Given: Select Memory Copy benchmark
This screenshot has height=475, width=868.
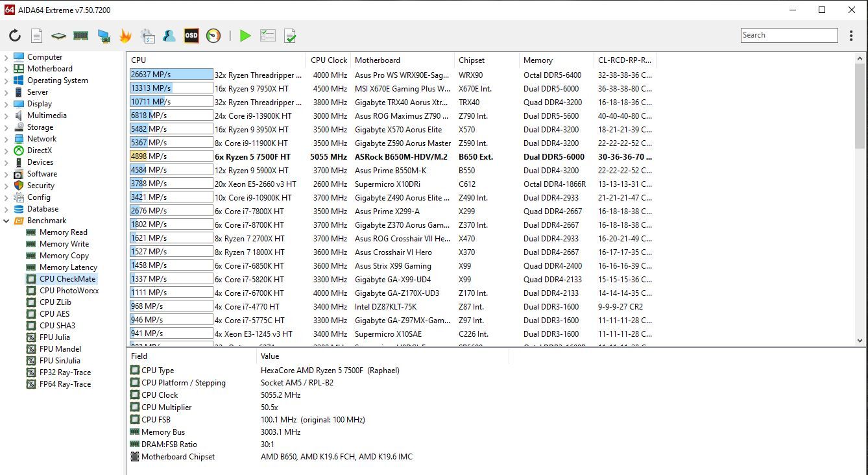Looking at the screenshot, I should (x=64, y=256).
